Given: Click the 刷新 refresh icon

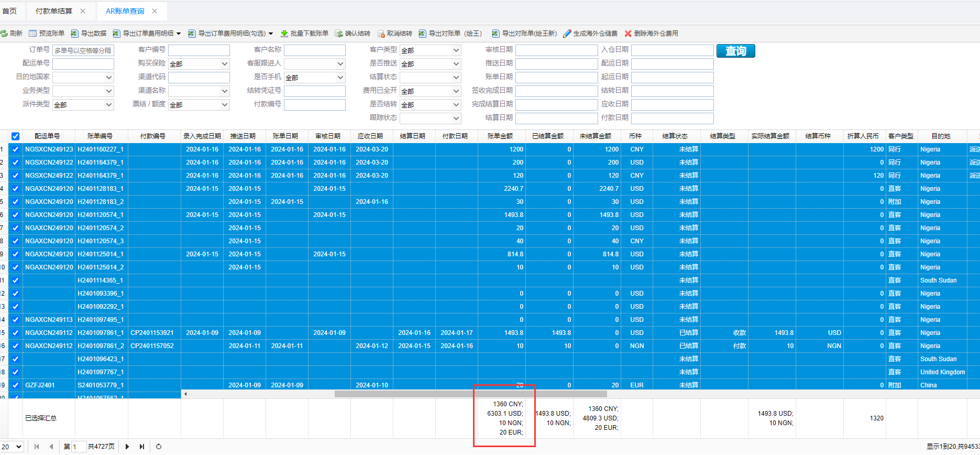Looking at the screenshot, I should point(4,34).
